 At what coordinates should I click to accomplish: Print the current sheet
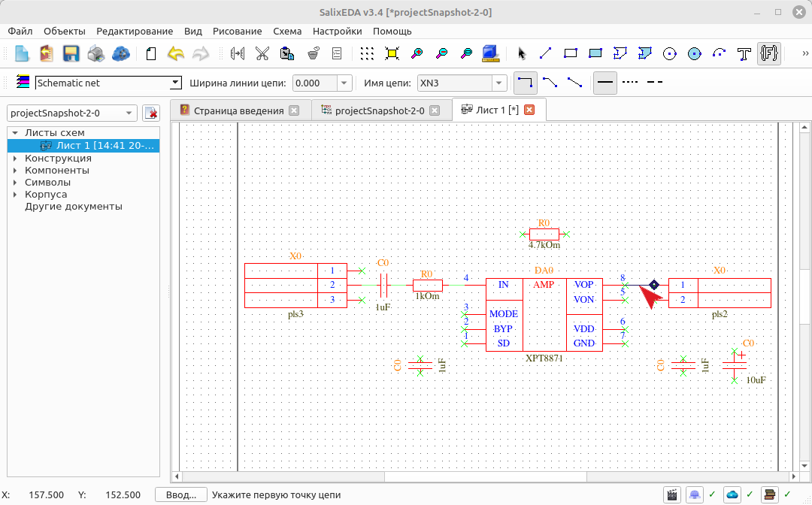pos(95,53)
